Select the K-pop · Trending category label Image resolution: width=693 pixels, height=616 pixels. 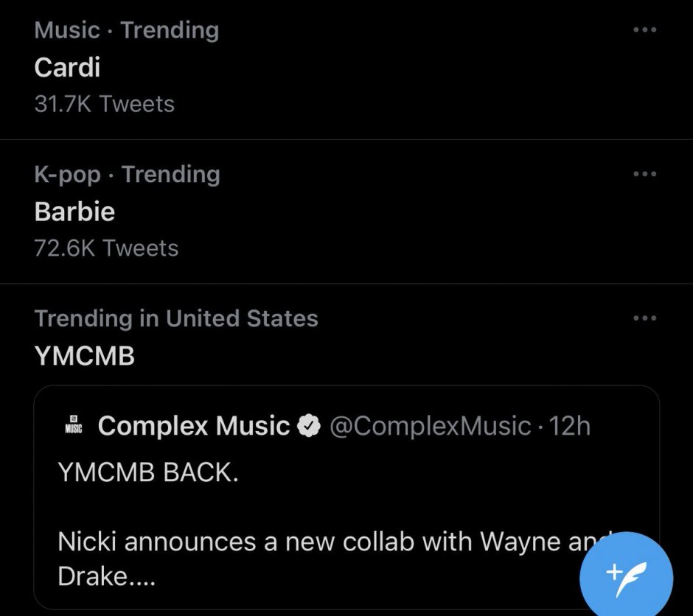point(127,175)
